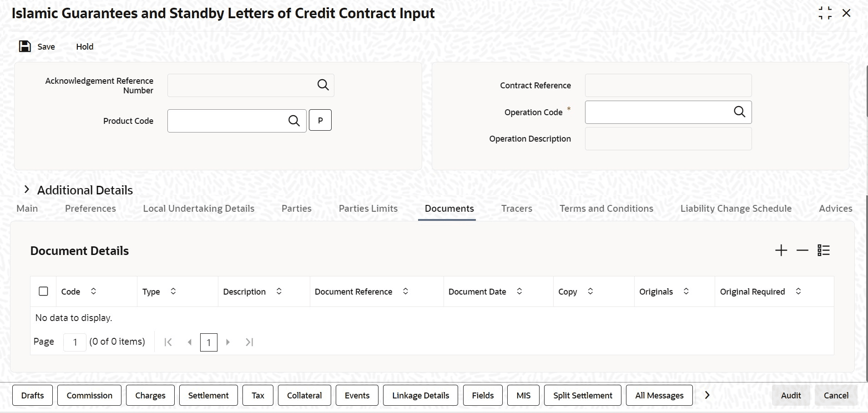
Task: Go to first page of documents
Action: (168, 342)
